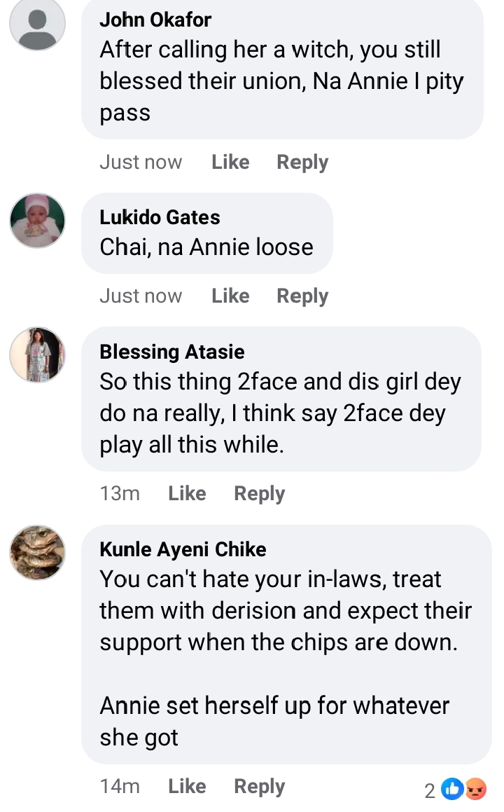Screen dimensions: 504x812
Task: Click the 13m timestamp on Blessing's comment
Action: coord(120,493)
